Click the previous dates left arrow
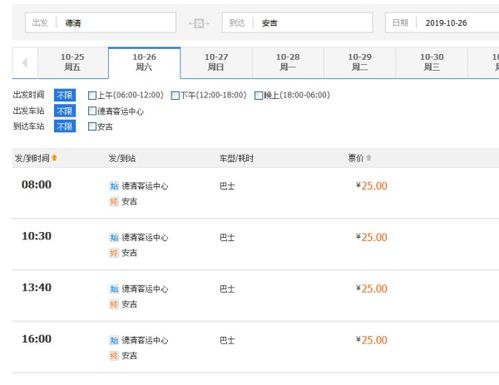The height and width of the screenshot is (385, 499). (x=25, y=62)
